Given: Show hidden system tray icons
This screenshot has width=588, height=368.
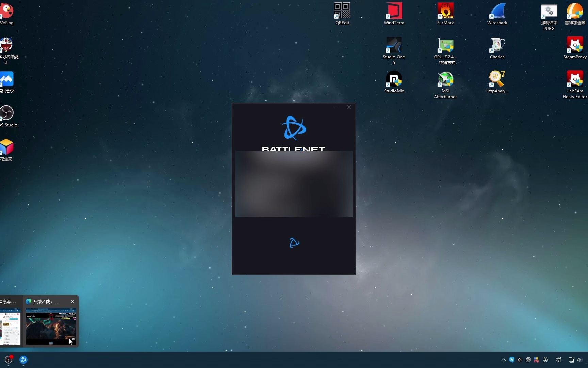Looking at the screenshot, I should 504,360.
